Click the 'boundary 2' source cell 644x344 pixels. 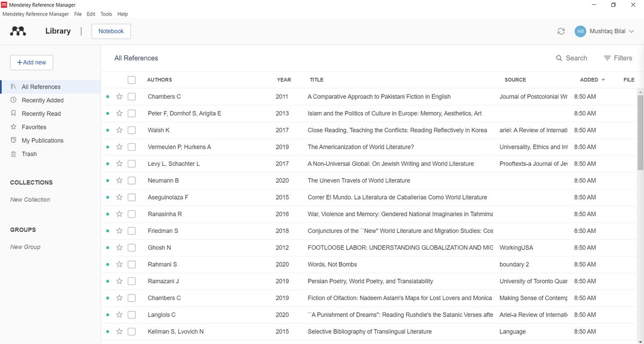click(x=514, y=264)
